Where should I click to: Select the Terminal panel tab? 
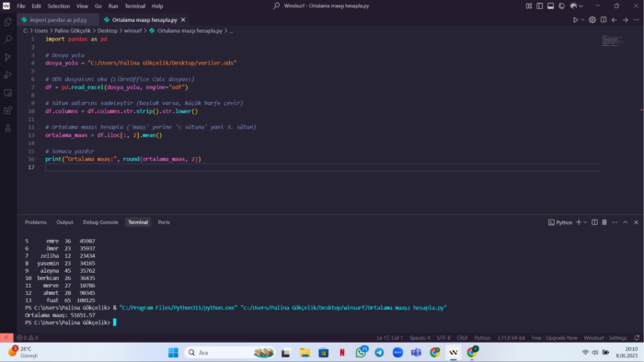[x=138, y=222]
